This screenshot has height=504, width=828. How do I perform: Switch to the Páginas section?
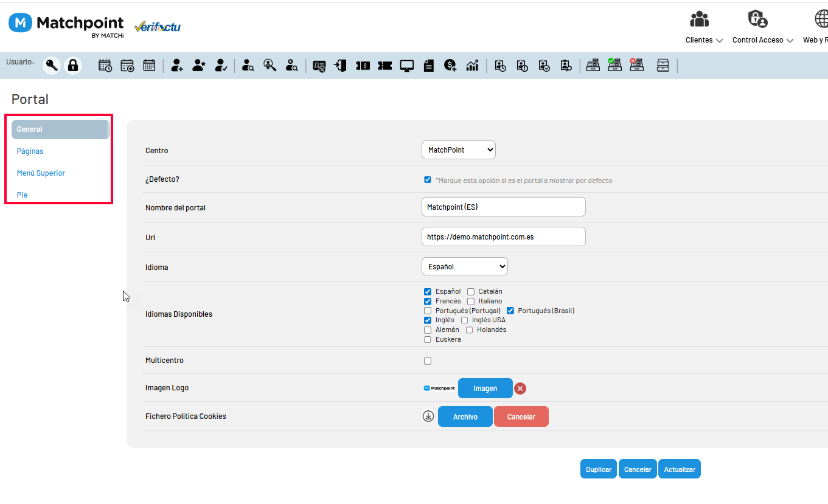pos(30,151)
